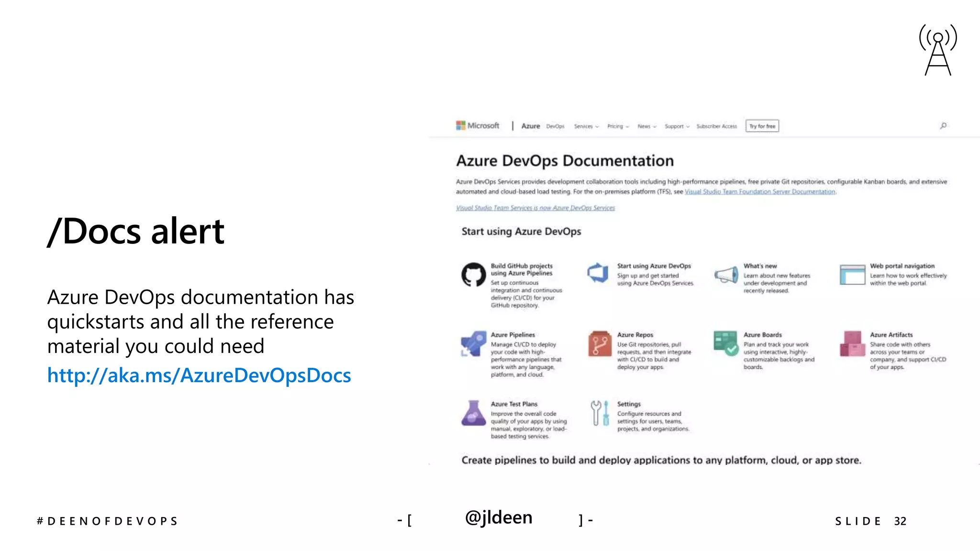Open the Azure Test Plans card title
980x551 pixels.
pos(514,404)
